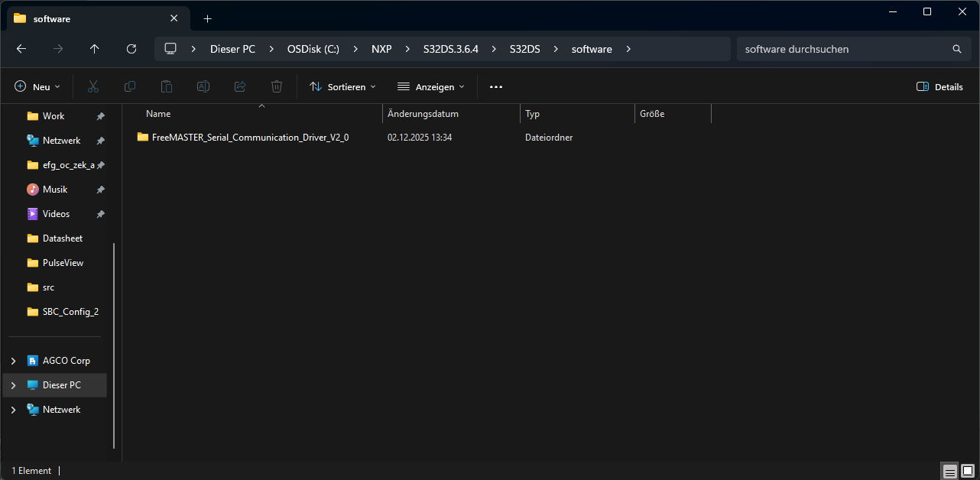Click software in the breadcrumb path
Viewport: 980px width, 480px height.
(x=592, y=49)
